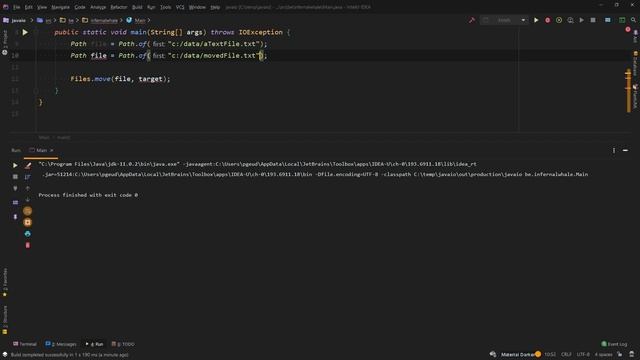Screen dimensions: 640x360
Task: Click the up arrow in Run panel toolbar
Action: [27, 188]
